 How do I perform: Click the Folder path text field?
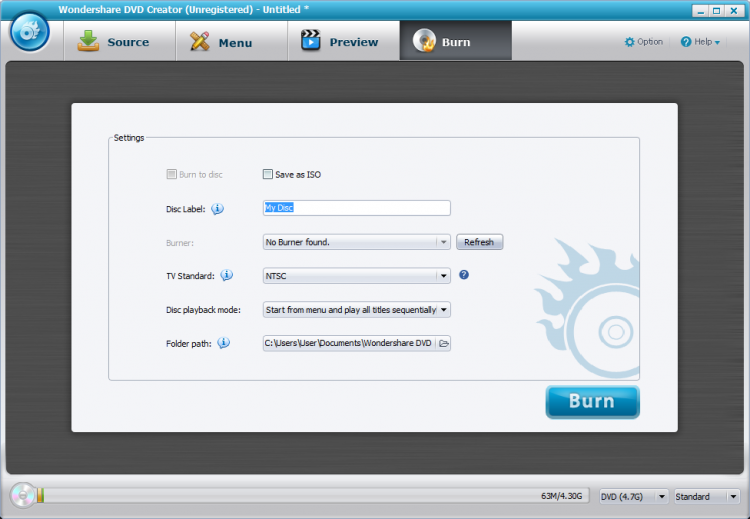pos(349,343)
